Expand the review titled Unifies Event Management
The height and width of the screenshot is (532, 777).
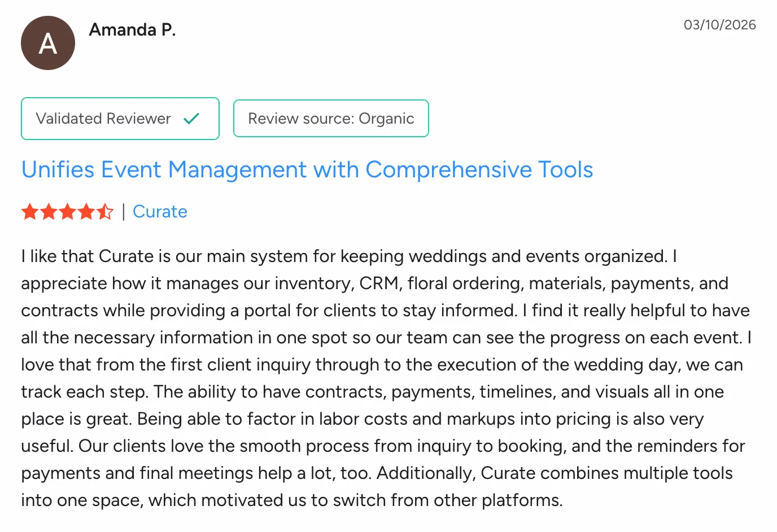pyautogui.click(x=307, y=169)
